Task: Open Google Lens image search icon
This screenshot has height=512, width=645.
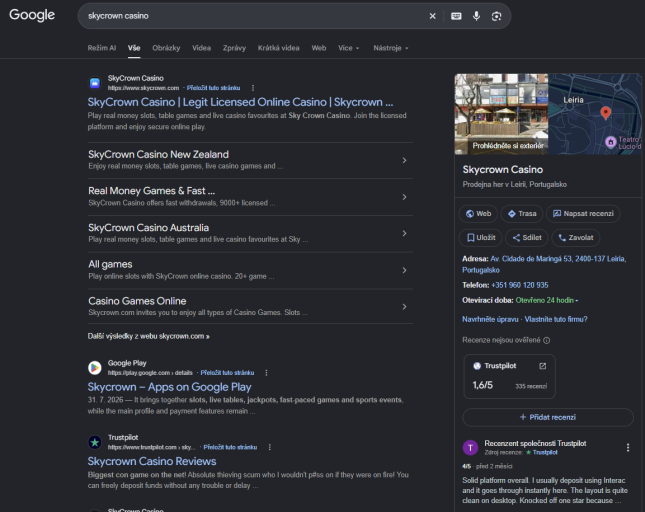Action: (x=497, y=16)
